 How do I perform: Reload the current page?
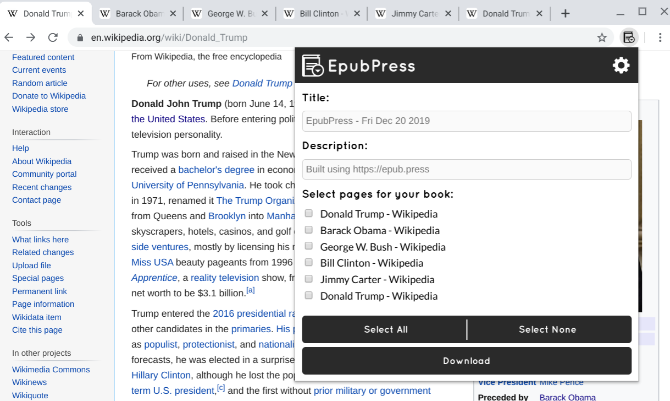pyautogui.click(x=53, y=38)
